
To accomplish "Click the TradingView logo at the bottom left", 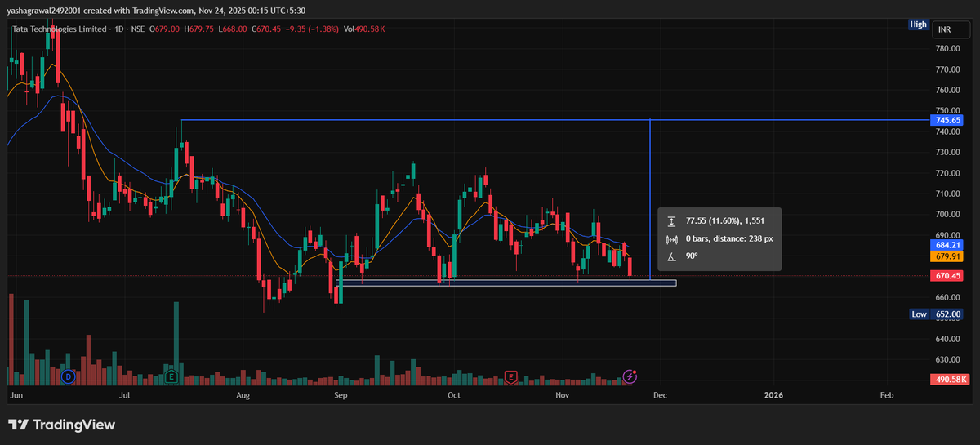I will pos(61,425).
